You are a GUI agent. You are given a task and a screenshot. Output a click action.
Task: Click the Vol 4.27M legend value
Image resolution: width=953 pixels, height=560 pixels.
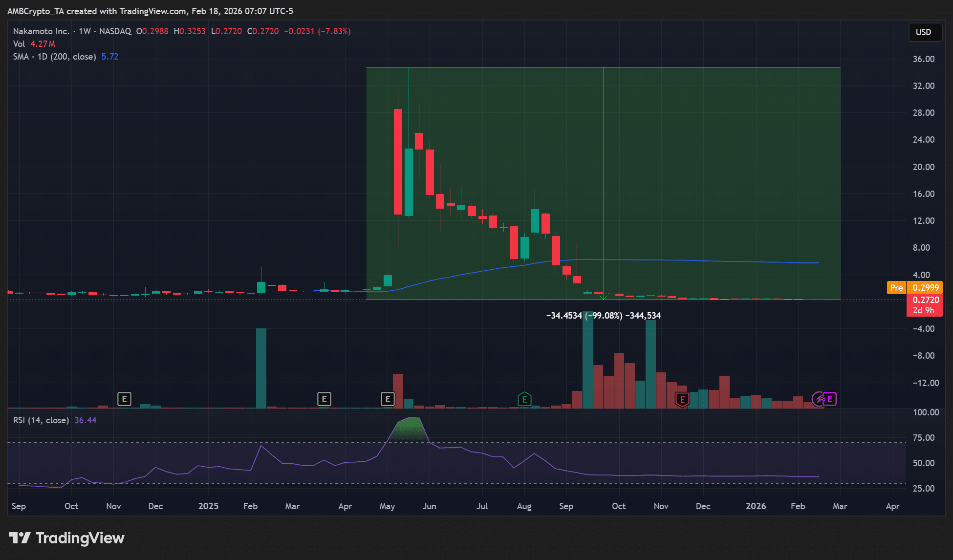coord(33,43)
